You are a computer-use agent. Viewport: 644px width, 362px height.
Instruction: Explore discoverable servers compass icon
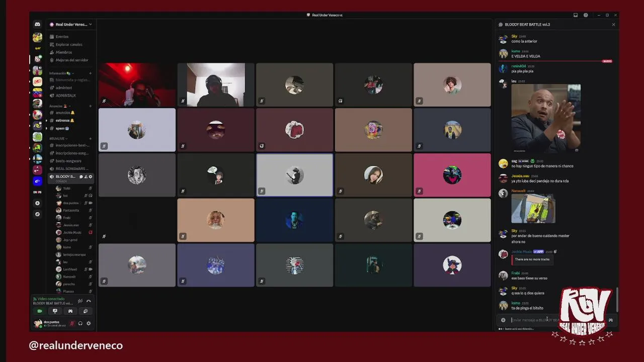coord(37,214)
